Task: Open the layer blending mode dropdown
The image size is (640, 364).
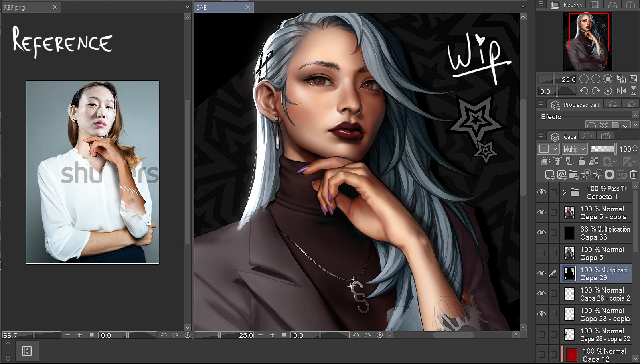Action: (x=575, y=149)
